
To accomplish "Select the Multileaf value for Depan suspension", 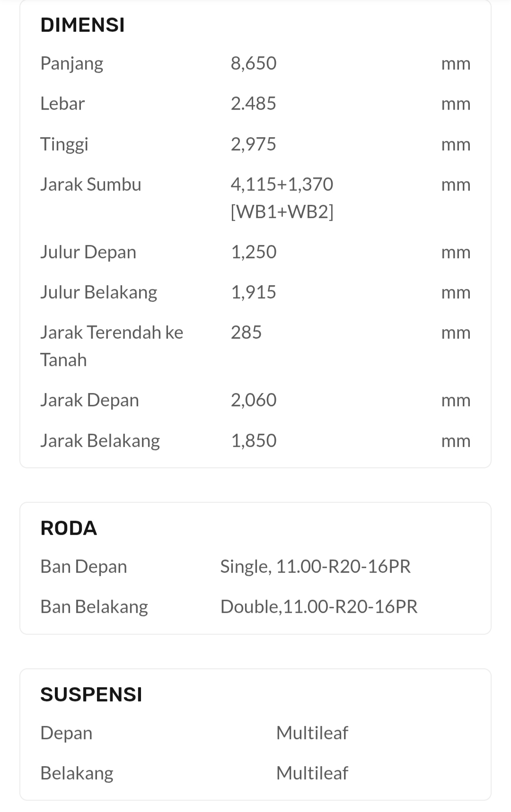I will [312, 733].
